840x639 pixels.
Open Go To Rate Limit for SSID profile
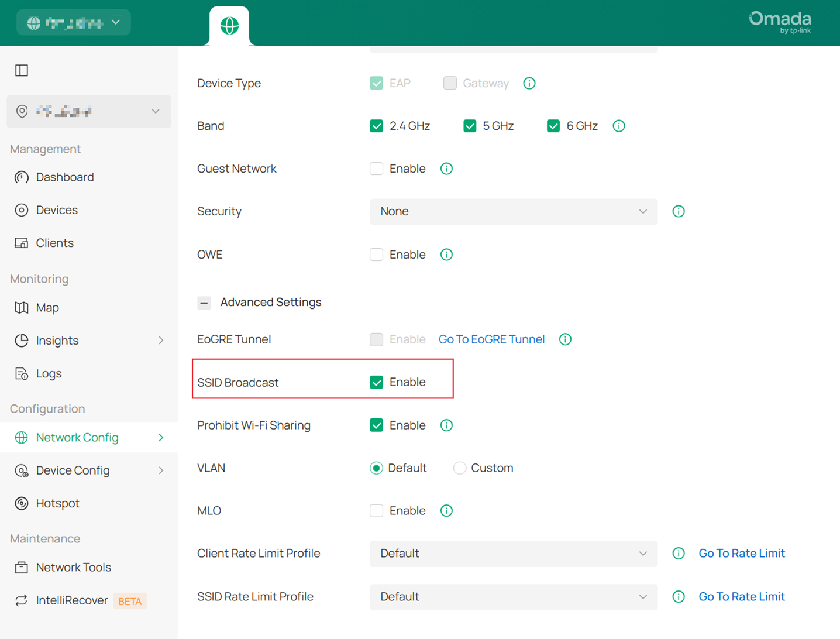(x=741, y=596)
